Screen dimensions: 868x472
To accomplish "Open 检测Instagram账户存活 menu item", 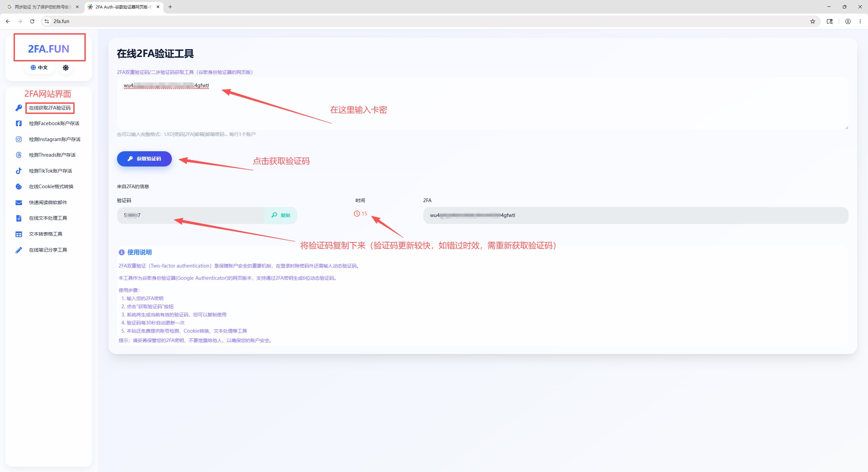I will click(x=55, y=139).
